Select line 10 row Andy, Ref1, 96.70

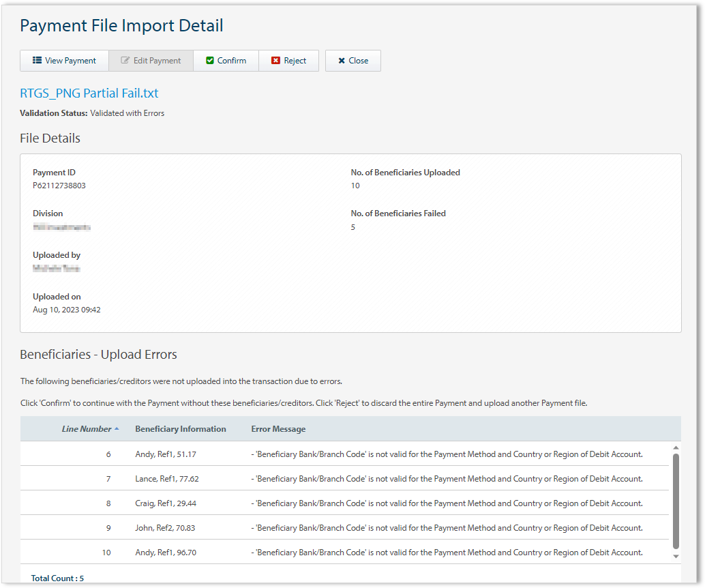coord(166,553)
